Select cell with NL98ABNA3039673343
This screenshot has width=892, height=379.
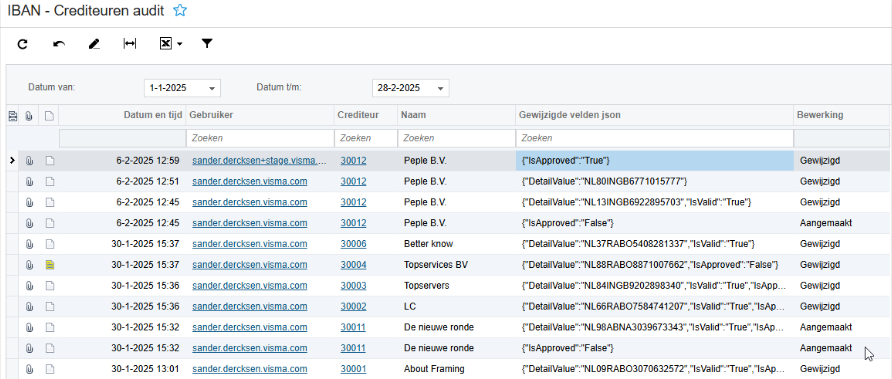pyautogui.click(x=655, y=327)
